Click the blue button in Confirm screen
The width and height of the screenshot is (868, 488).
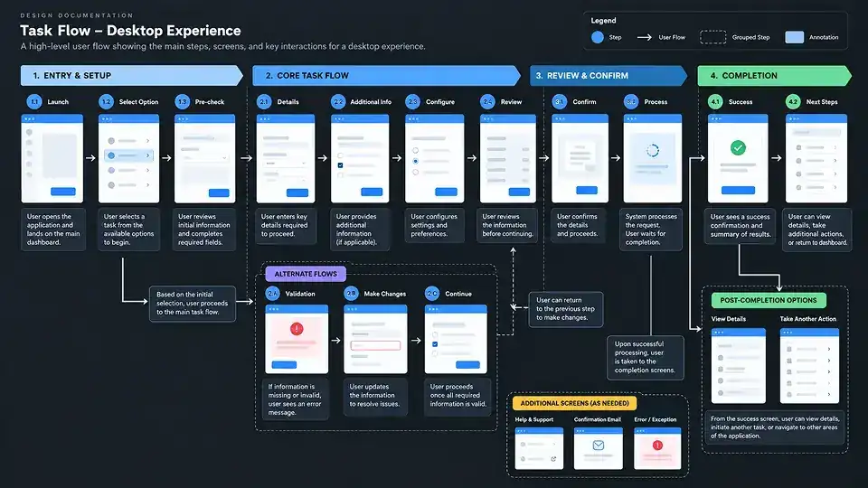[586, 191]
